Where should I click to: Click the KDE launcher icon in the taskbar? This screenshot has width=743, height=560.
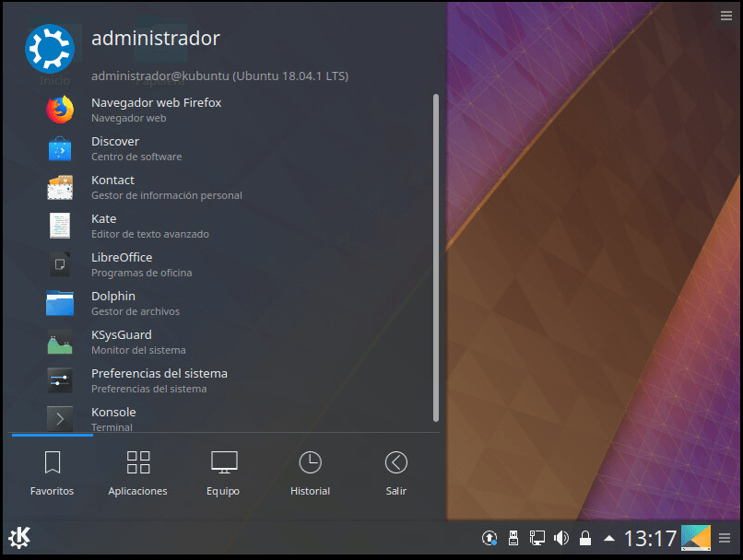18,537
